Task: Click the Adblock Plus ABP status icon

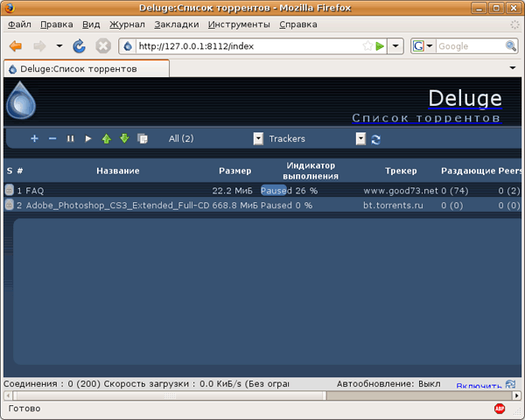Action: coord(500,409)
